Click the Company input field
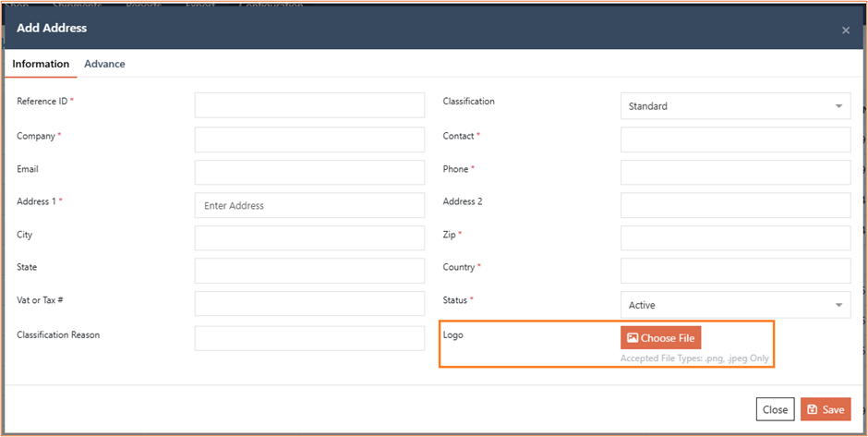The image size is (868, 437). 309,140
